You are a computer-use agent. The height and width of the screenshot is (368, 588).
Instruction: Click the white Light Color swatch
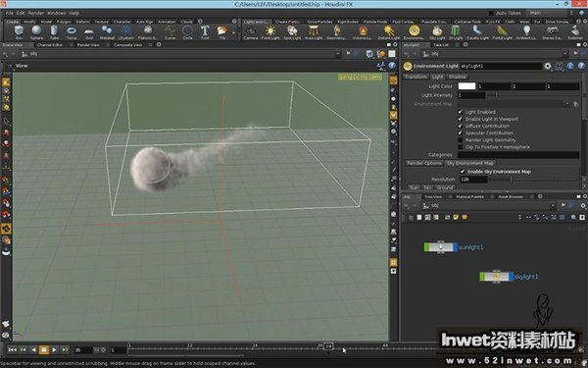click(466, 86)
